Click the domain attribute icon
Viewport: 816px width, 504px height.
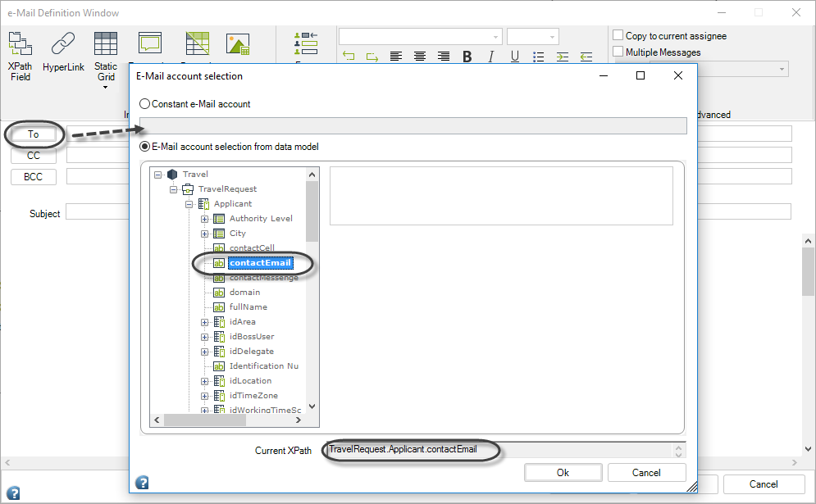point(219,293)
